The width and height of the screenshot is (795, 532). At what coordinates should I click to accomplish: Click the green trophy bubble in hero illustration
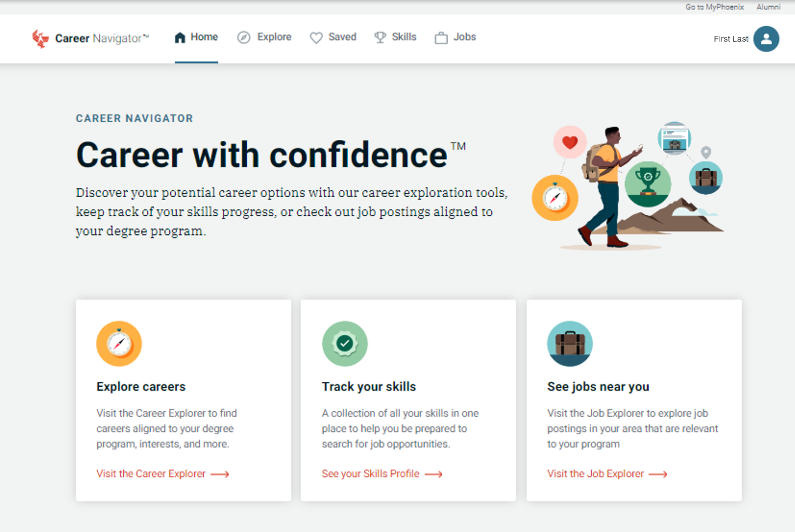pos(648,184)
